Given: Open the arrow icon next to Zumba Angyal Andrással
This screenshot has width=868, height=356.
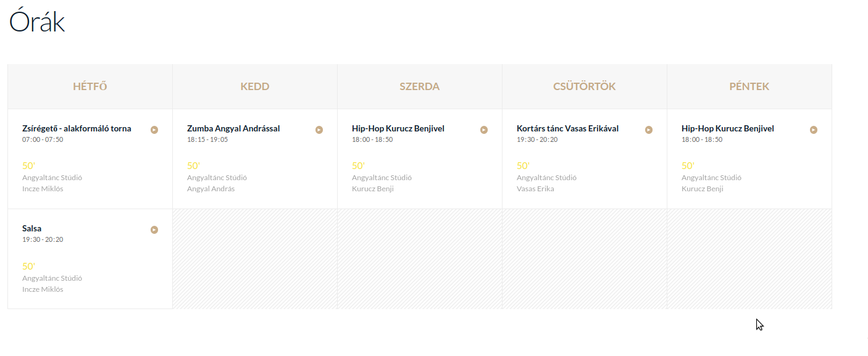Looking at the screenshot, I should coord(319,130).
